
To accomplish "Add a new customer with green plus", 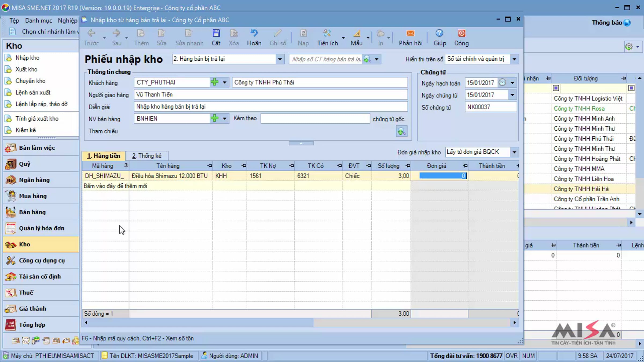I will coord(215,82).
